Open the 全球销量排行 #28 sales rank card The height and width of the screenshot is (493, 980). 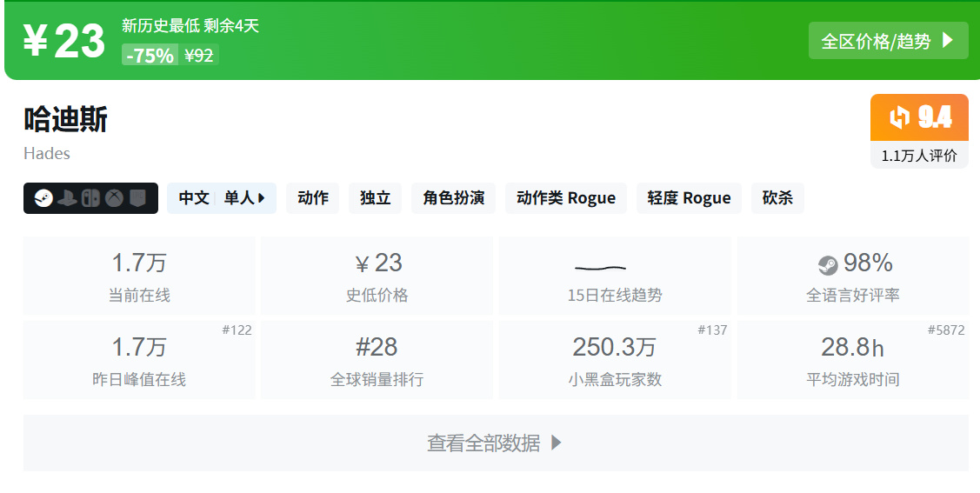377,360
